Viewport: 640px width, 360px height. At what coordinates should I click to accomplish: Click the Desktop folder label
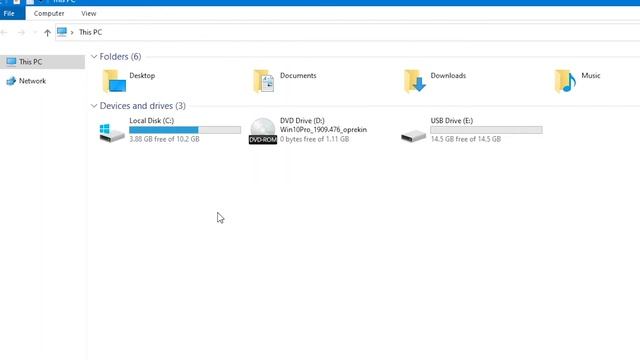click(142, 76)
